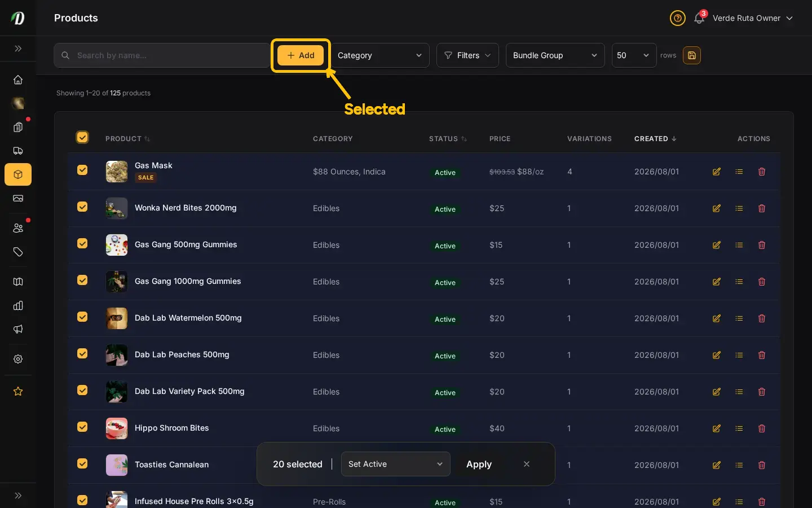
Task: Open Verde Ruta Owner account menu
Action: pyautogui.click(x=753, y=18)
